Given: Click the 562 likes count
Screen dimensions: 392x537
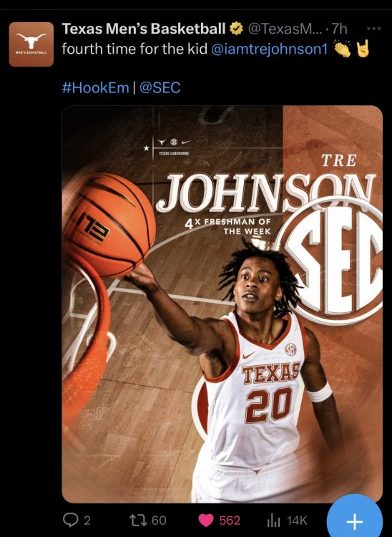Looking at the screenshot, I should (x=229, y=521).
